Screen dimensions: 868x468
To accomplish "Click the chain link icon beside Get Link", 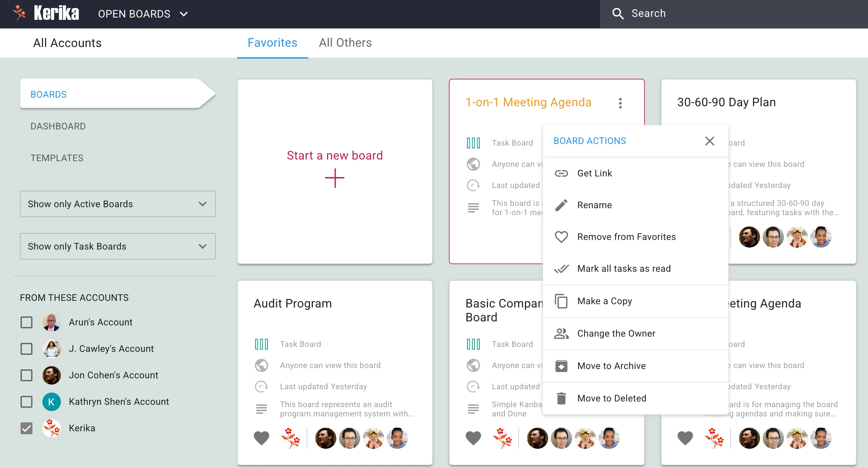I will tap(561, 173).
